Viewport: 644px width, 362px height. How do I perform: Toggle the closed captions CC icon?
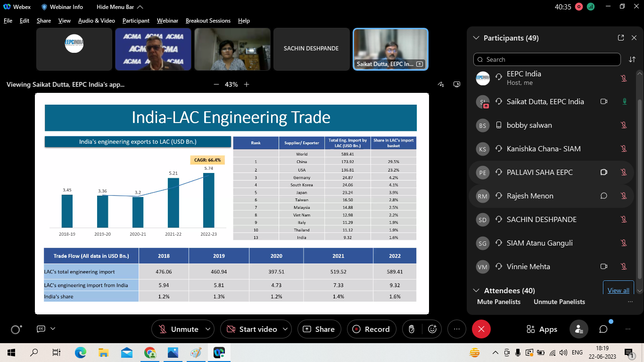[41, 329]
